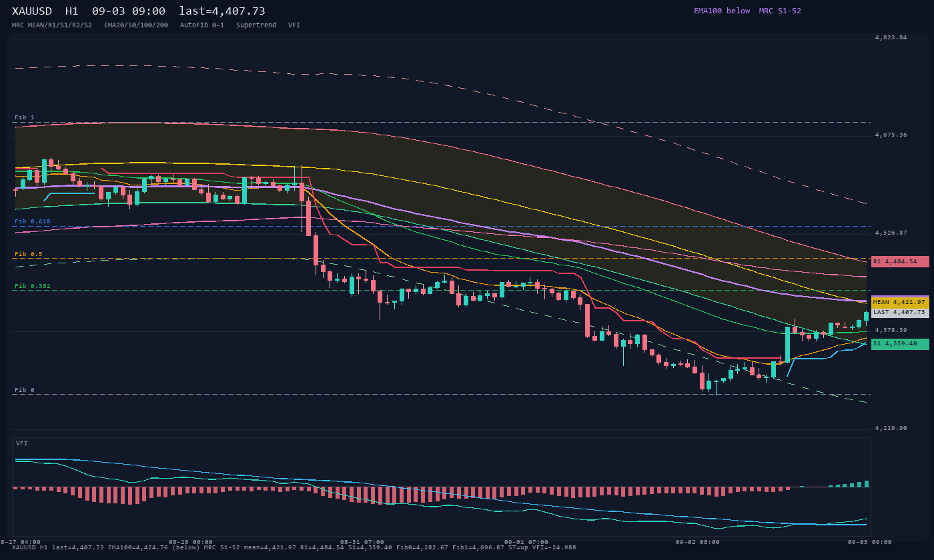Click the MRC S1-S2 zone text at top right
934x560 pixels.
(780, 11)
